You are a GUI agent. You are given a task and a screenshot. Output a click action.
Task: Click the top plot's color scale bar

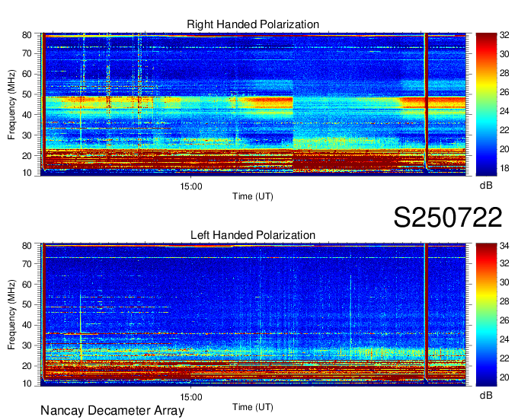486,104
